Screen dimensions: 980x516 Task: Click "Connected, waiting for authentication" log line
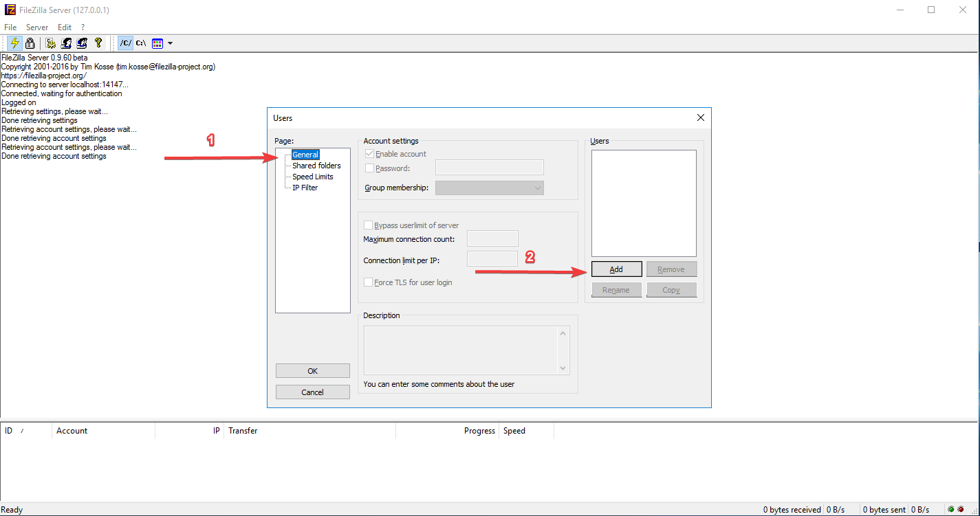click(62, 93)
